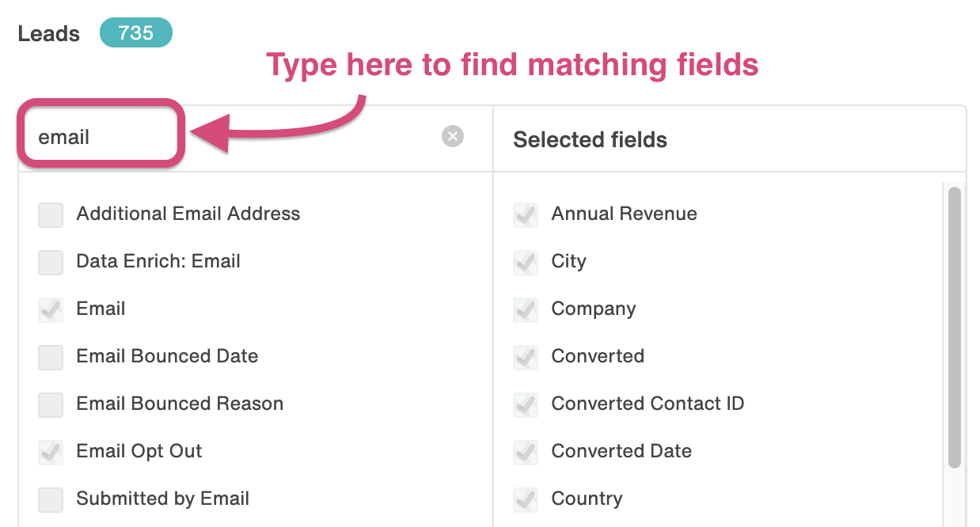Viewport: 980px width, 527px height.
Task: Toggle Converted Contact ID checkbox
Action: click(x=526, y=404)
